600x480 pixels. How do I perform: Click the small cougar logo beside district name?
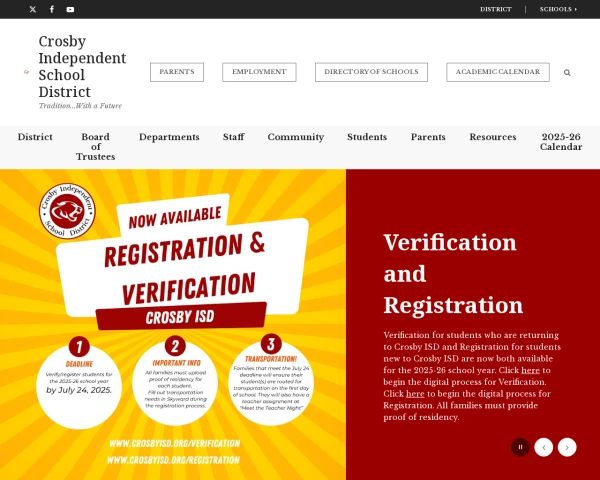coord(26,72)
